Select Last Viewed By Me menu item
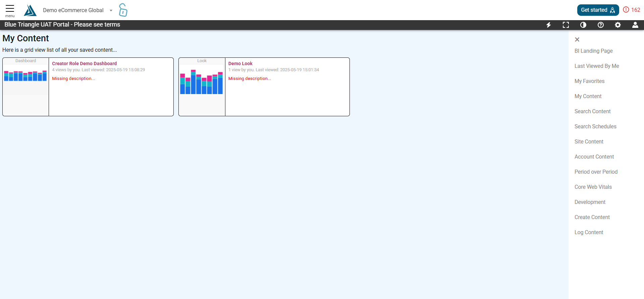 click(597, 66)
